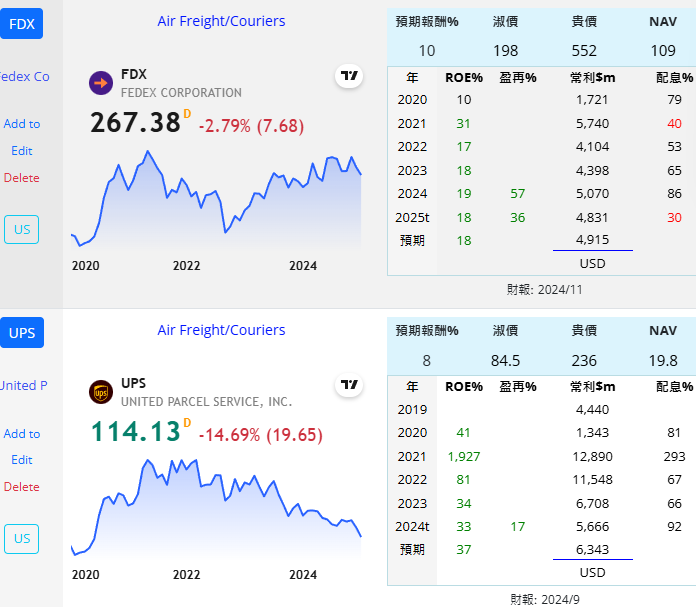The height and width of the screenshot is (607, 696).
Task: Click UPS expected return value 8
Action: [x=427, y=361]
